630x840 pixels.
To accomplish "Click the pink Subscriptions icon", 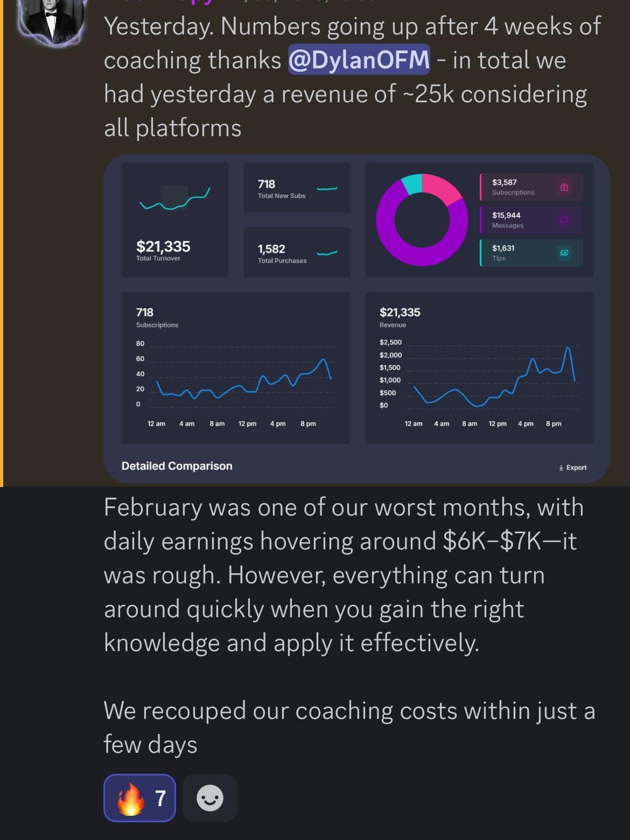I will 564,187.
